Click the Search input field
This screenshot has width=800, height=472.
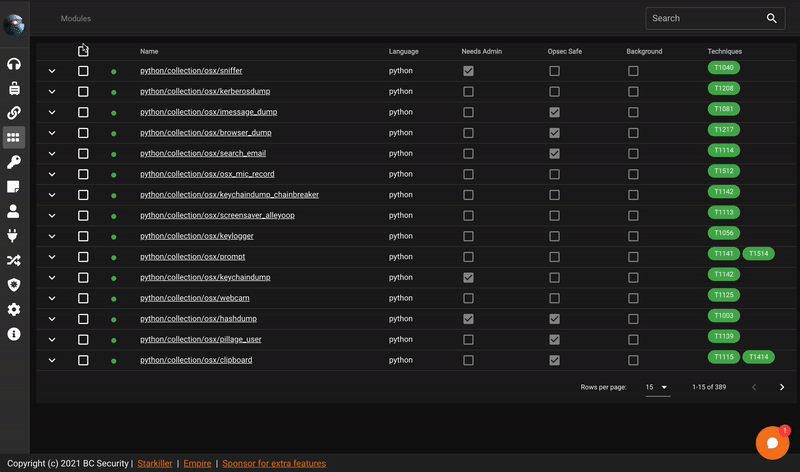click(x=706, y=18)
